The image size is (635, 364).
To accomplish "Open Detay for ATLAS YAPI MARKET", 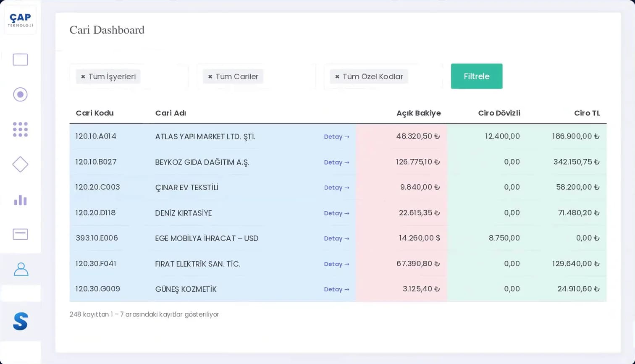I will click(x=336, y=137).
